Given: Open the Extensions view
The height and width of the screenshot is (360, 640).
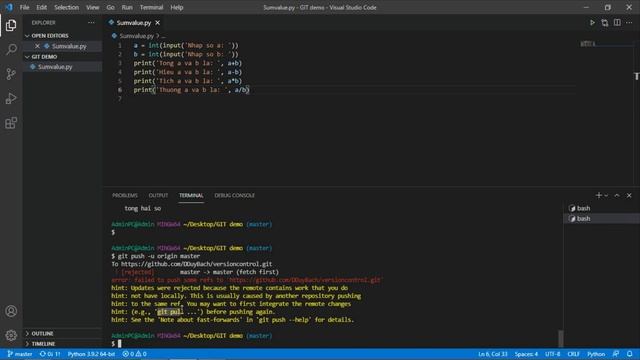Looking at the screenshot, I should click(x=11, y=123).
